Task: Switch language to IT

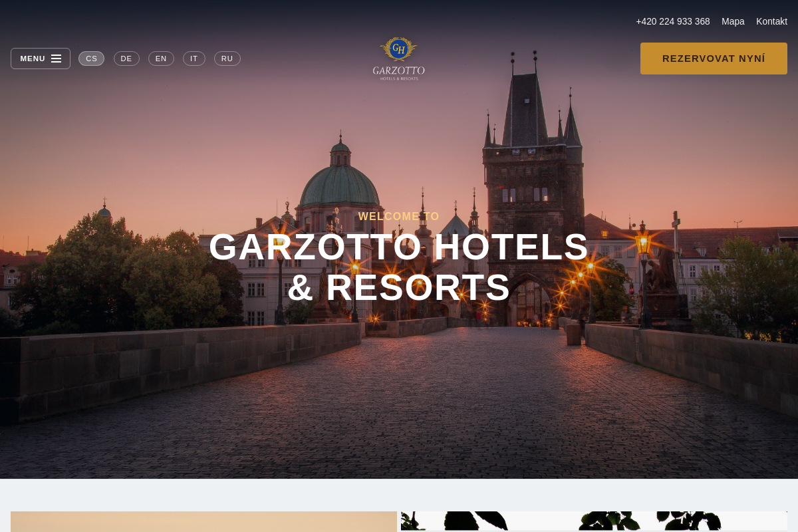Action: 194,59
